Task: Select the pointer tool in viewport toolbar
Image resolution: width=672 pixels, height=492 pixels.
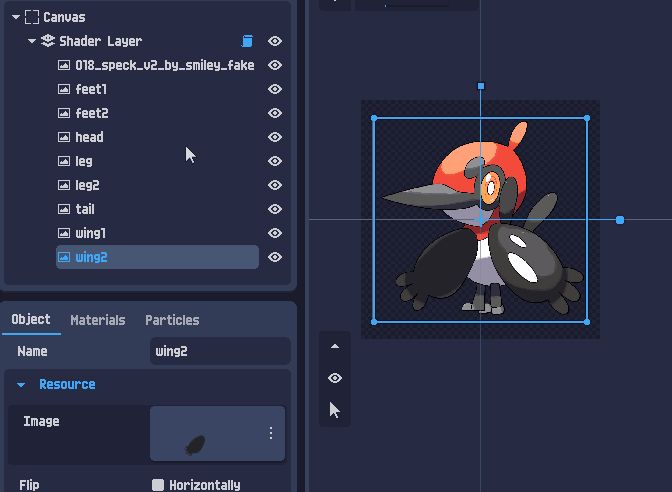Action: 335,410
